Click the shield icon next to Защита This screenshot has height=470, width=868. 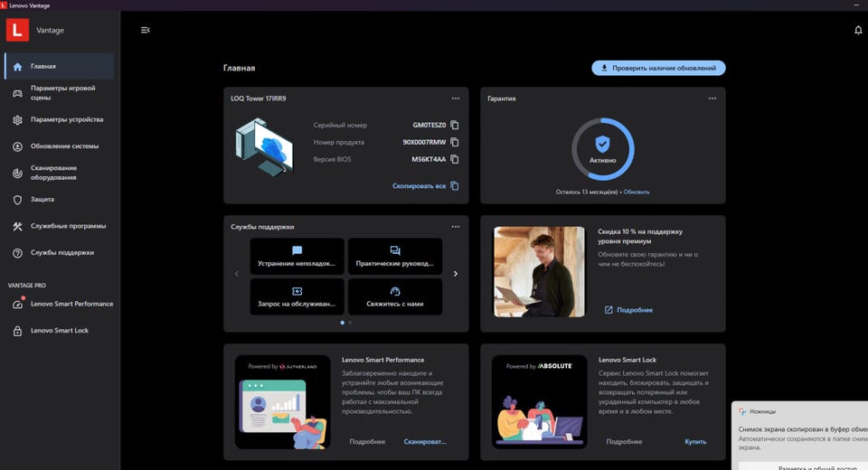[18, 200]
